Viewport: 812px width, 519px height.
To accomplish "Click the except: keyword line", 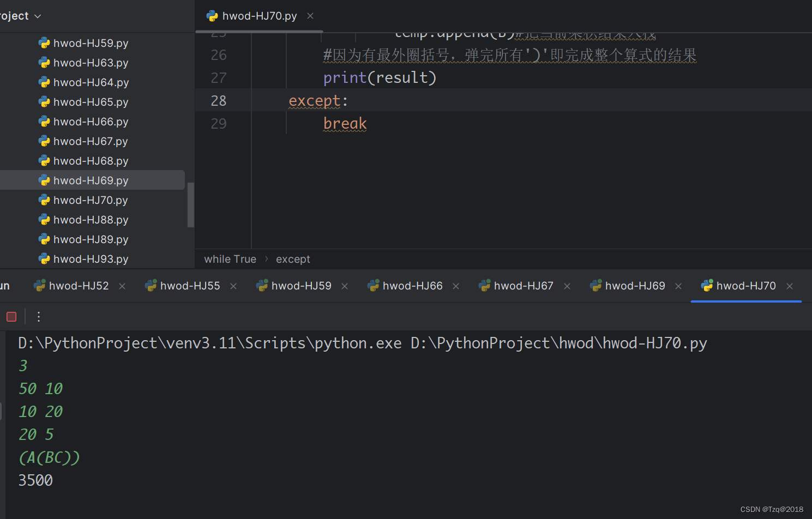I will [x=318, y=101].
